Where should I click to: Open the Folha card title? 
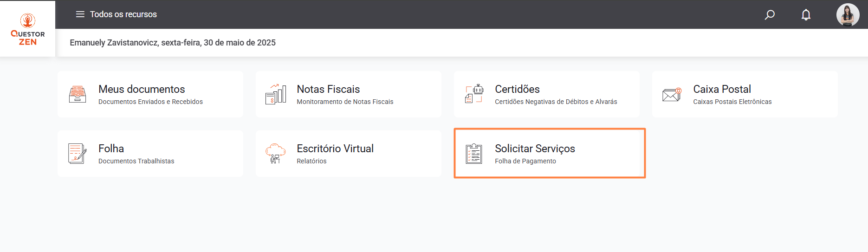(x=111, y=149)
